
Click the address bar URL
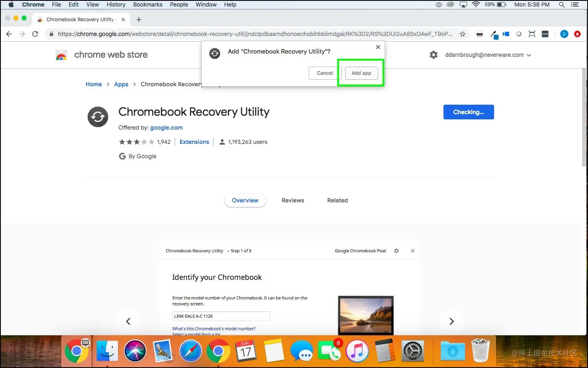255,34
